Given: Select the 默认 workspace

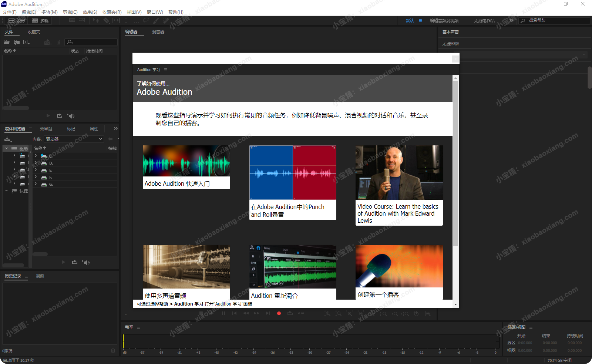Looking at the screenshot, I should [x=410, y=21].
